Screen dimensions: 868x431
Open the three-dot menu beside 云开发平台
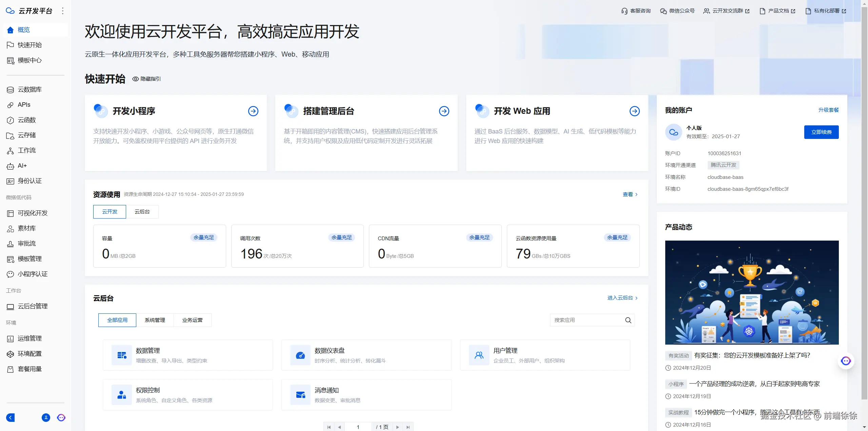63,11
